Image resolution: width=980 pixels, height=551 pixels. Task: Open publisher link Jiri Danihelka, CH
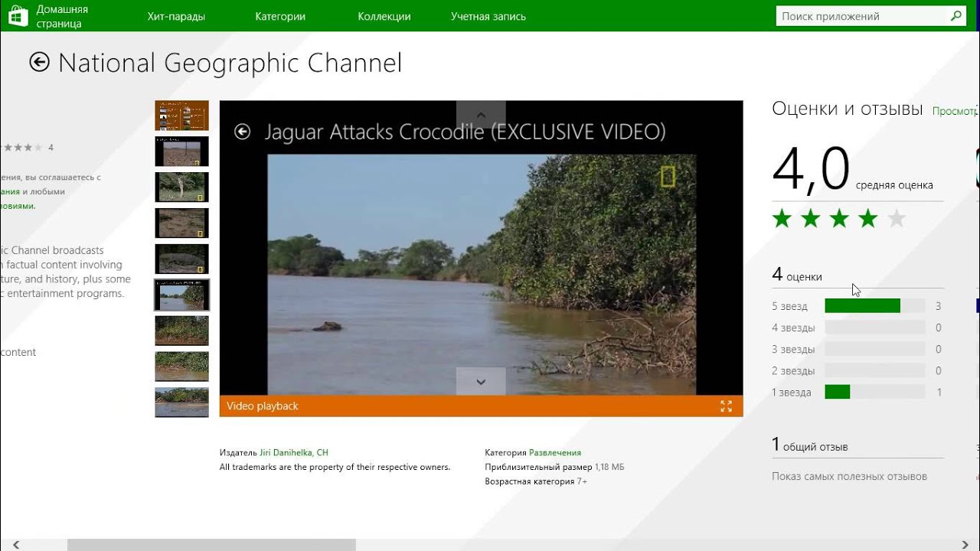click(x=294, y=453)
